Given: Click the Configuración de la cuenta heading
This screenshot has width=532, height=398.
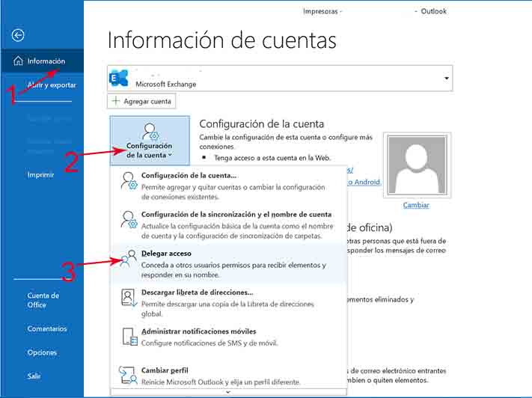Looking at the screenshot, I should (x=262, y=124).
